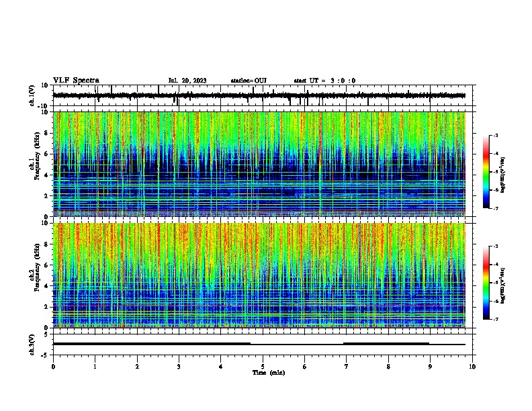Click the log(PSD) label beside the ch.1 colorbar

503,175
